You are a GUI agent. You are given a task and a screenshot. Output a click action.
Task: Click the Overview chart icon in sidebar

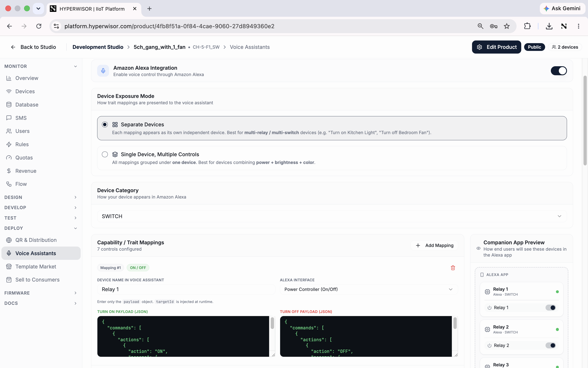[9, 78]
